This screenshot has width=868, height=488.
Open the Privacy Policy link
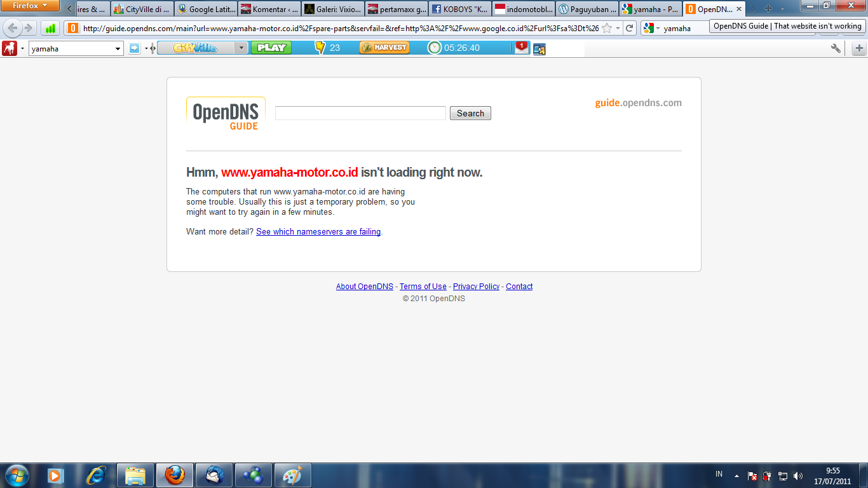(476, 287)
